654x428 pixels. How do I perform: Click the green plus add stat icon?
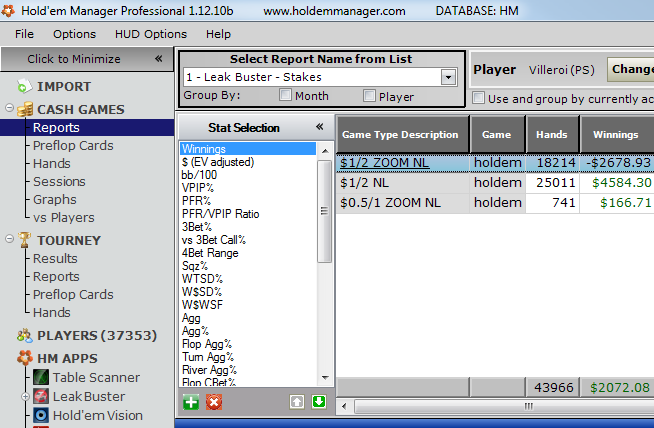(191, 402)
